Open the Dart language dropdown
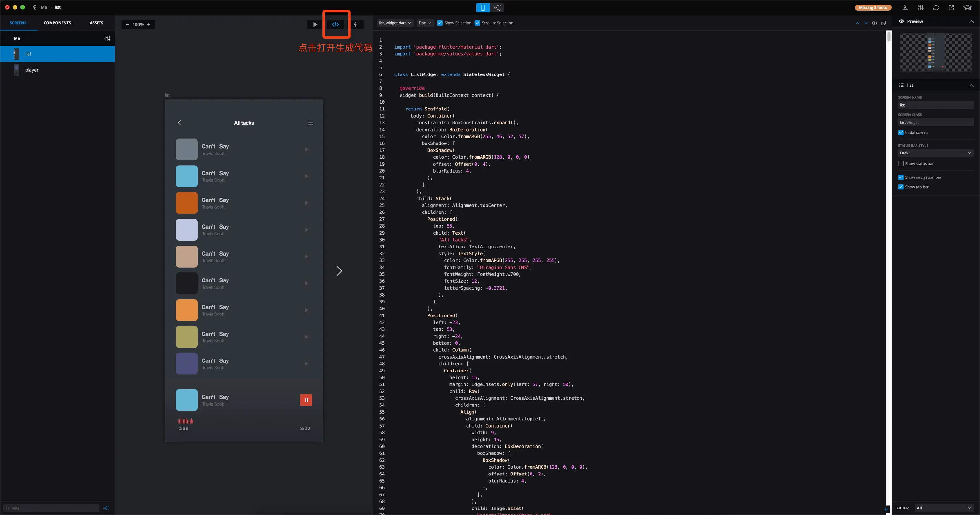The width and height of the screenshot is (980, 515). [425, 23]
